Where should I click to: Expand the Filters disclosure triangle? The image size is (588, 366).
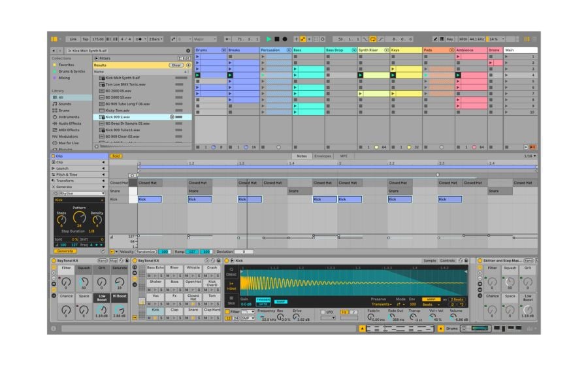[97, 59]
